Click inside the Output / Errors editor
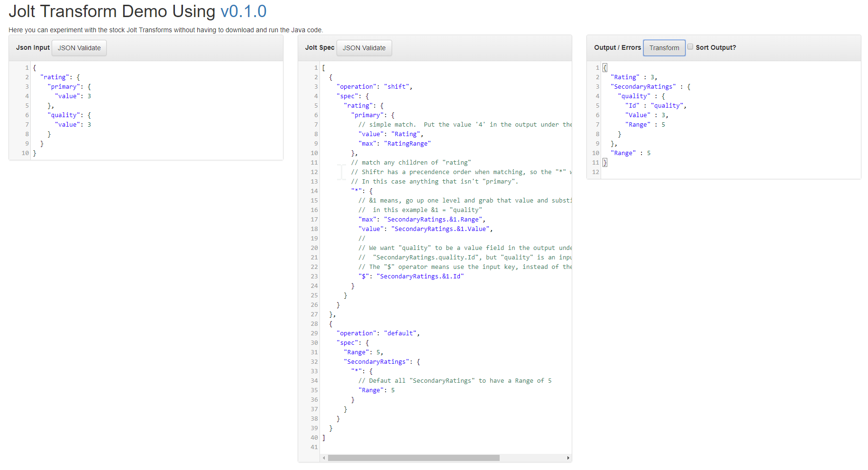 pyautogui.click(x=711, y=119)
